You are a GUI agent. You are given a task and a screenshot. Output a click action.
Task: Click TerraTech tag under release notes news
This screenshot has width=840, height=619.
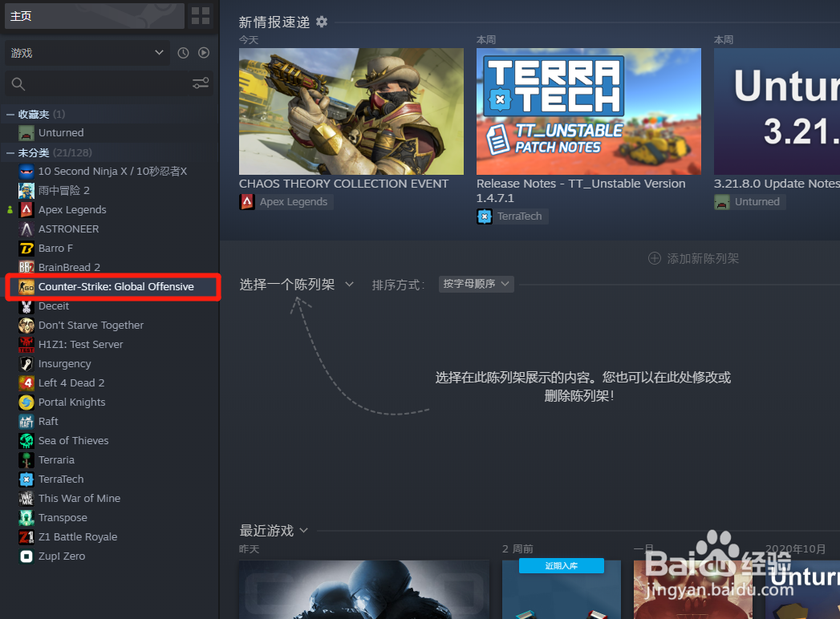pos(512,216)
